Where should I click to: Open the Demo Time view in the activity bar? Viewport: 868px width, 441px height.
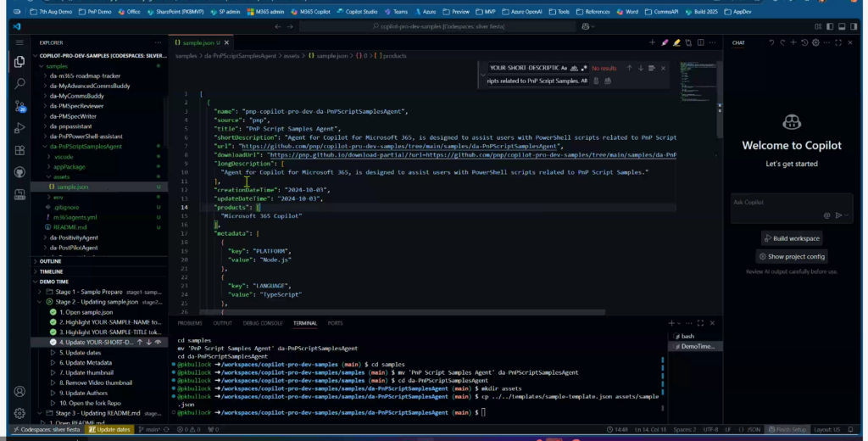pyautogui.click(x=19, y=194)
